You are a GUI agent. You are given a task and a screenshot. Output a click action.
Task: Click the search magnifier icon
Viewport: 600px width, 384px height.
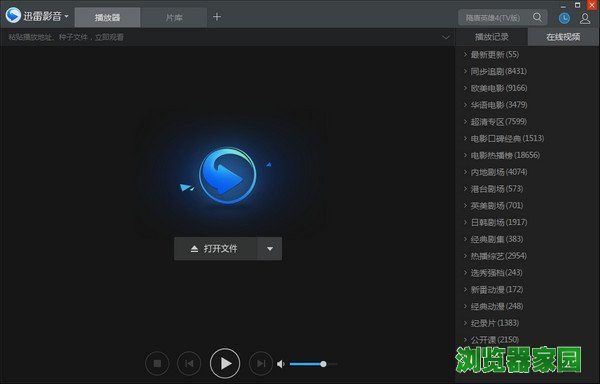click(537, 17)
